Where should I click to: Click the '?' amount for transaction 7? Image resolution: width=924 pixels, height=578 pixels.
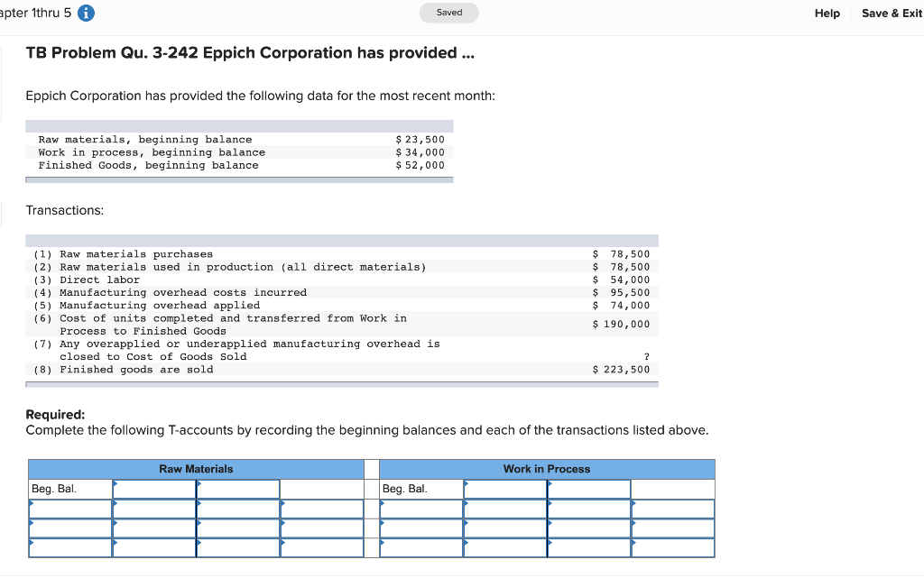tap(646, 357)
